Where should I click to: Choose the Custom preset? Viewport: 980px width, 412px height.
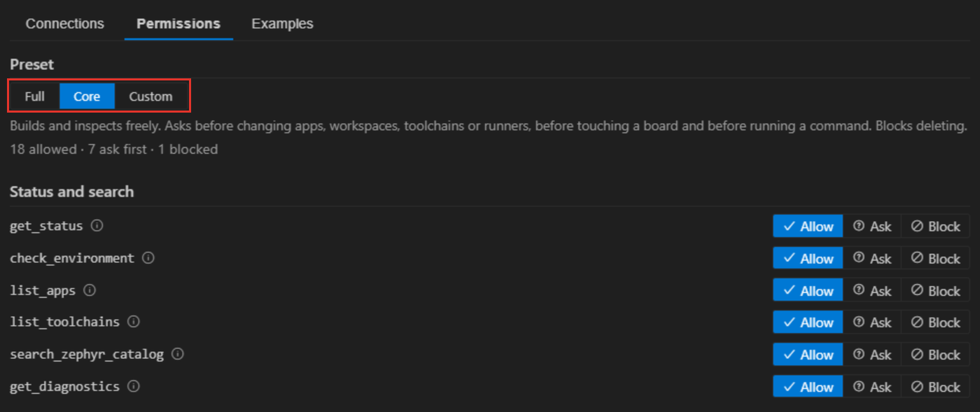pyautogui.click(x=150, y=97)
